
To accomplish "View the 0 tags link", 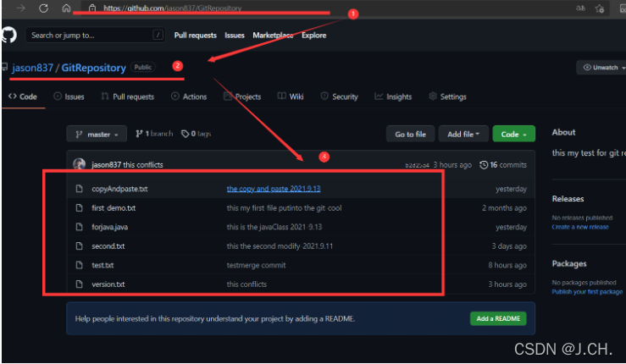I will [196, 134].
